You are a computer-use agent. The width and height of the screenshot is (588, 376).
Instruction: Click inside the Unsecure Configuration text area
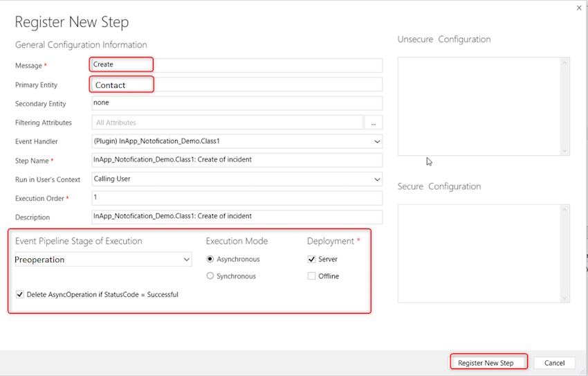point(479,106)
